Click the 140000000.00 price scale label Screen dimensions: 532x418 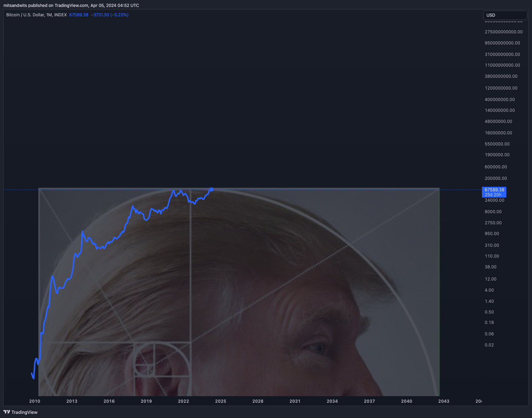coord(500,110)
